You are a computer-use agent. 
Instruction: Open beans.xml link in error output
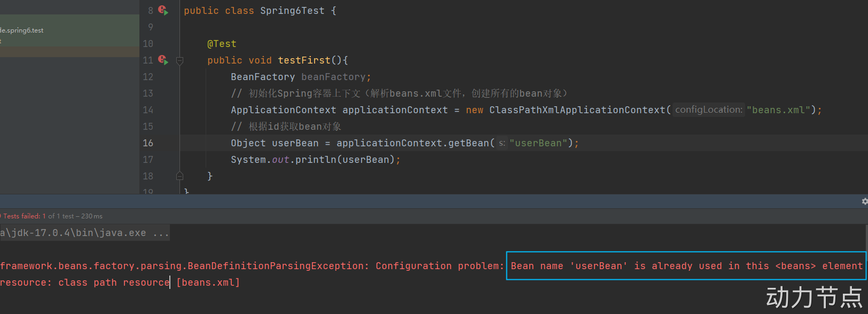(208, 282)
